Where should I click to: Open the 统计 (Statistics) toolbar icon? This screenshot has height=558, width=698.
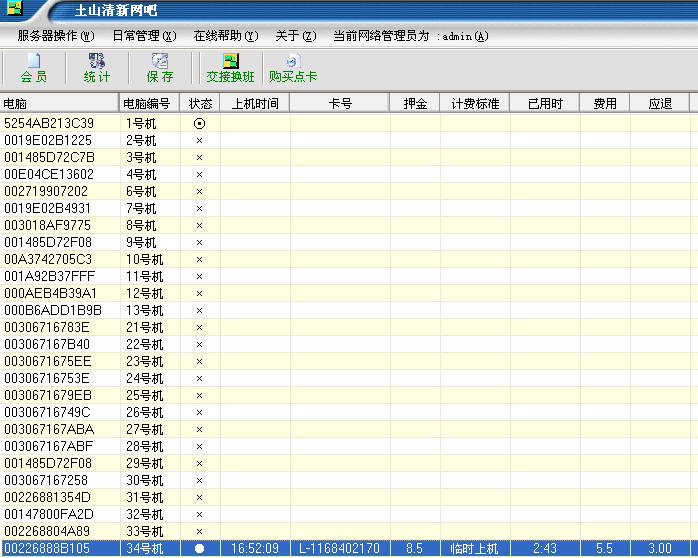pos(97,68)
